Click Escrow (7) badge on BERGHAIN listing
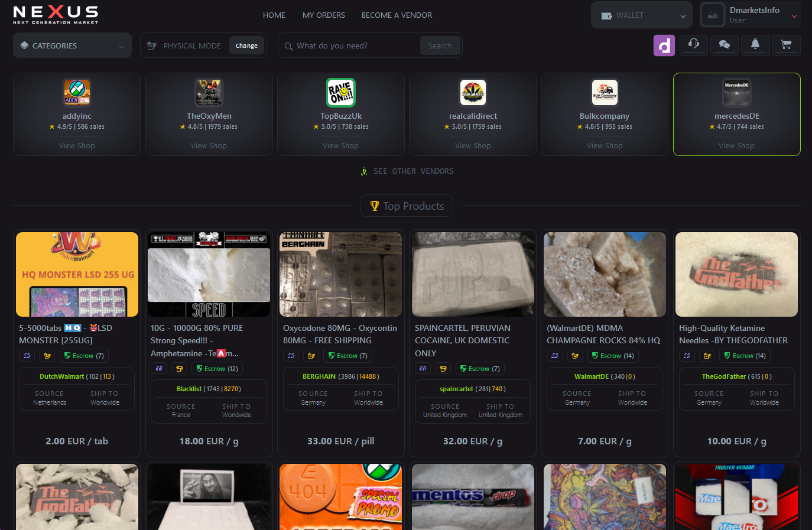The width and height of the screenshot is (812, 530). pos(348,356)
